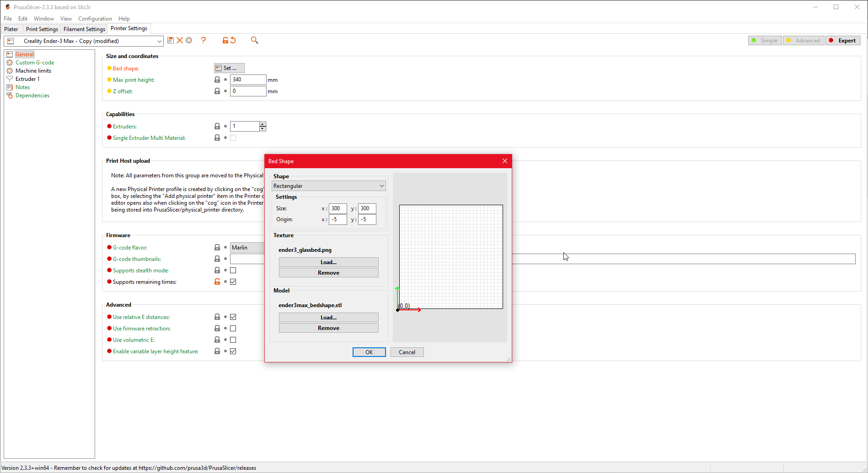
Task: Open the printer preset dropdown
Action: (84, 41)
